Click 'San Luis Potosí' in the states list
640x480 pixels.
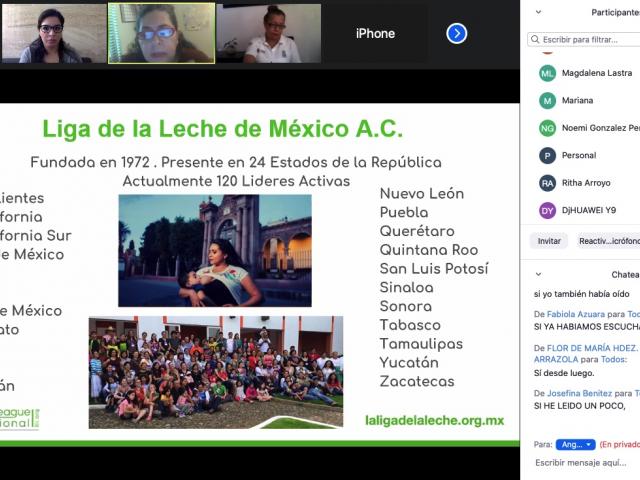(x=433, y=269)
